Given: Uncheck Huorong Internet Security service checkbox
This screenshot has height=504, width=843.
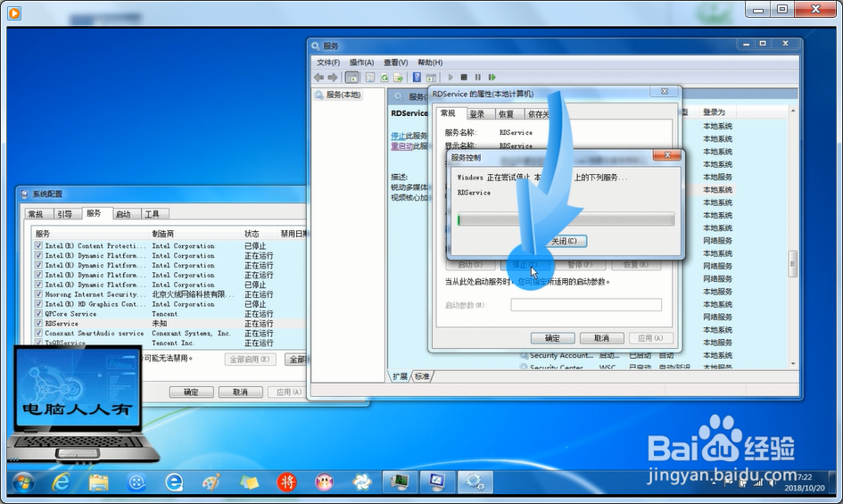Looking at the screenshot, I should pos(38,294).
